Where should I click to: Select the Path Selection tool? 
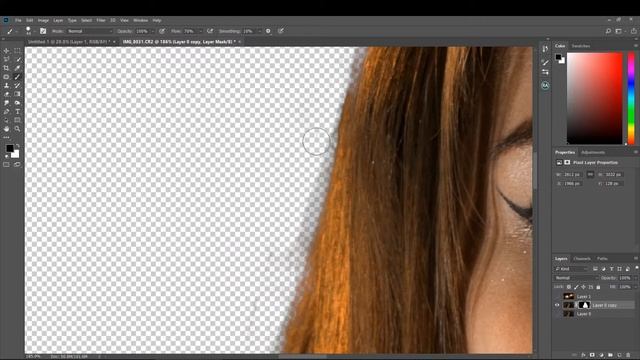tap(6, 120)
